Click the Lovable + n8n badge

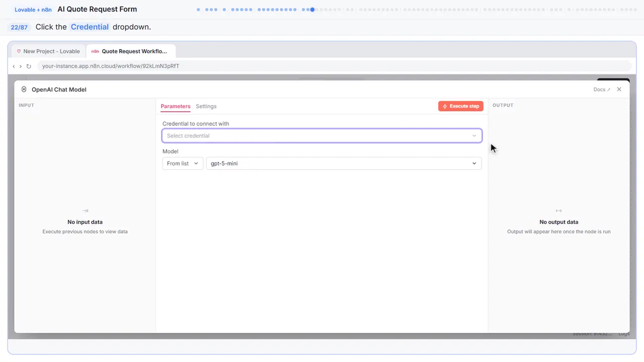point(33,10)
